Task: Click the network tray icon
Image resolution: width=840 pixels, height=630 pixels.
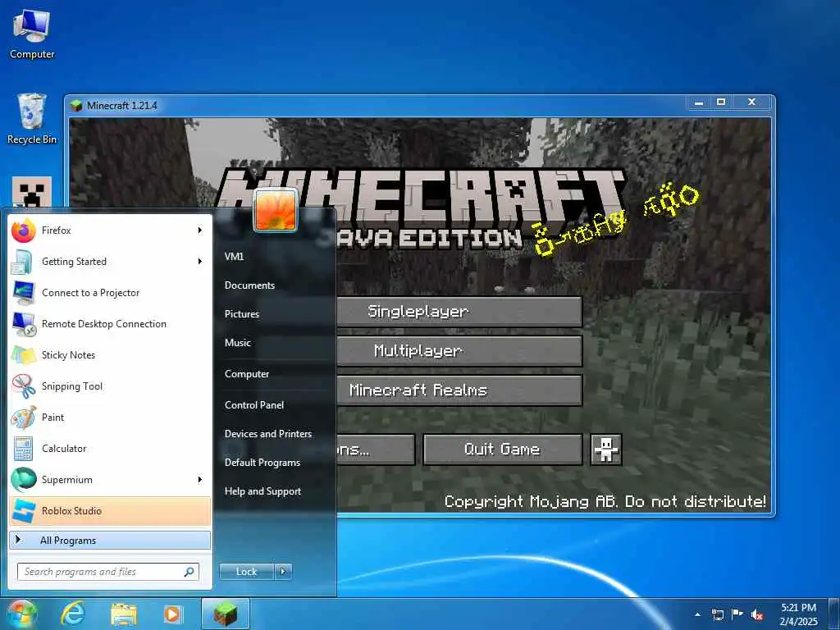Action: click(718, 614)
